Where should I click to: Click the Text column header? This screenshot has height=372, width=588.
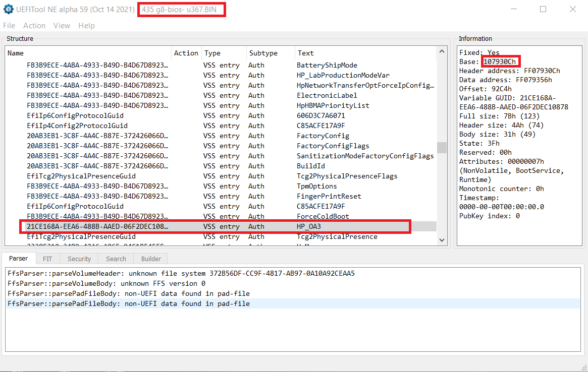(365, 53)
